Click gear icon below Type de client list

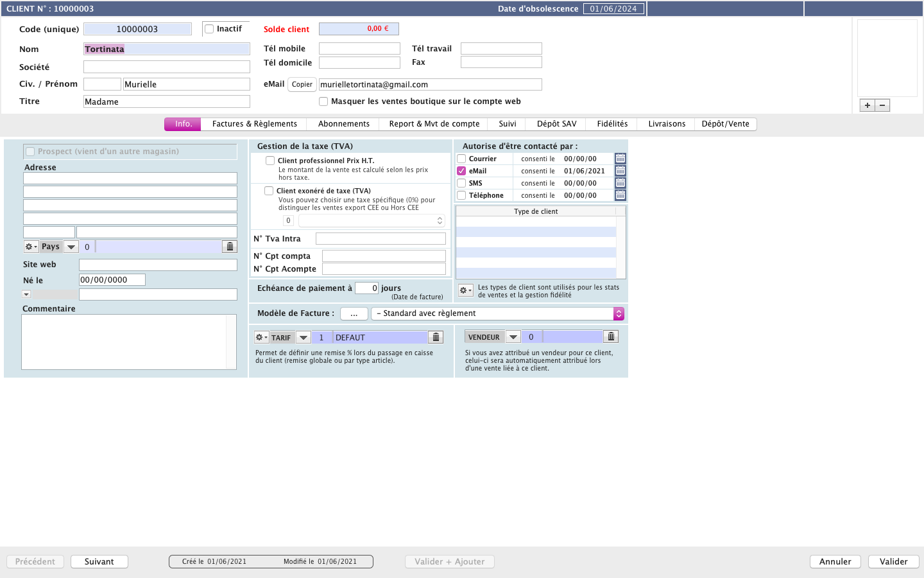coord(465,291)
